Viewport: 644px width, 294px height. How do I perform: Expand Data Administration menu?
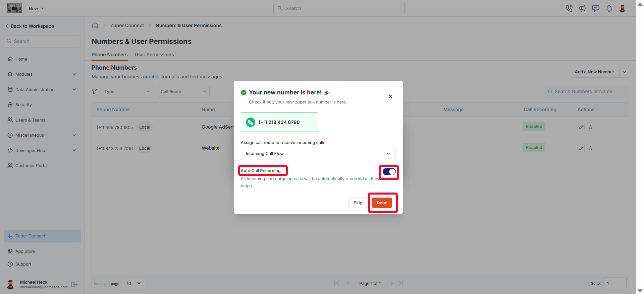42,89
